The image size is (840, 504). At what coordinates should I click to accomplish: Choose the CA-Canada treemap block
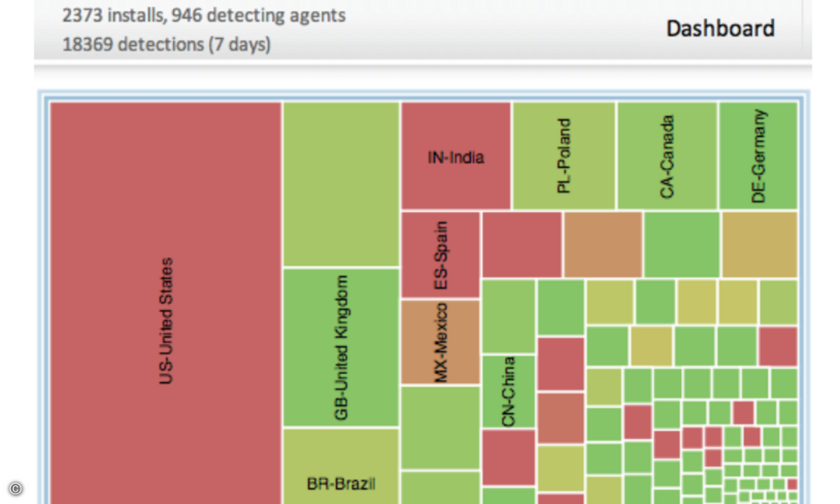pos(667,155)
